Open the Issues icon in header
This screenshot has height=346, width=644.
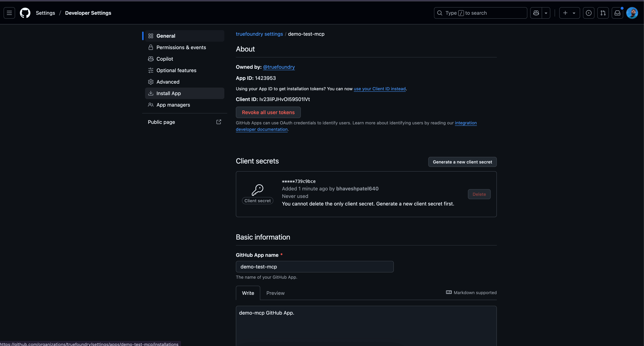589,13
